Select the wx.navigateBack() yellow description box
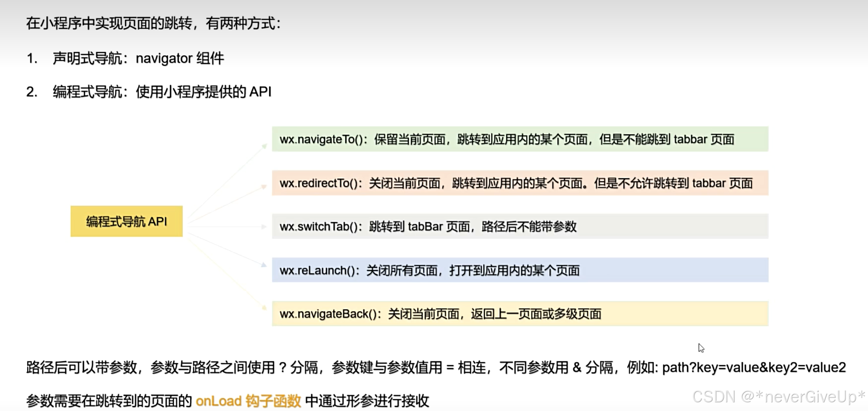Image resolution: width=868 pixels, height=411 pixels. (x=520, y=314)
